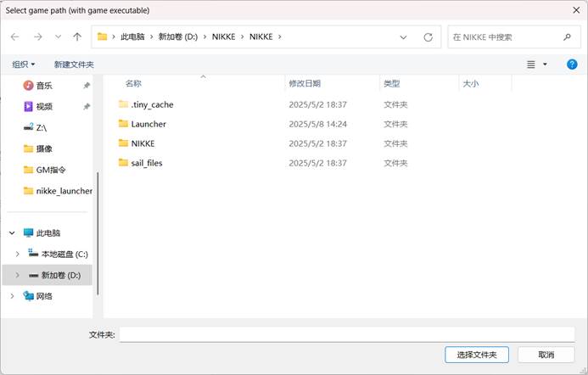This screenshot has height=375, width=588.
Task: Expand chevron after 新加卷 (D:) breadcrumb
Action: (x=204, y=36)
